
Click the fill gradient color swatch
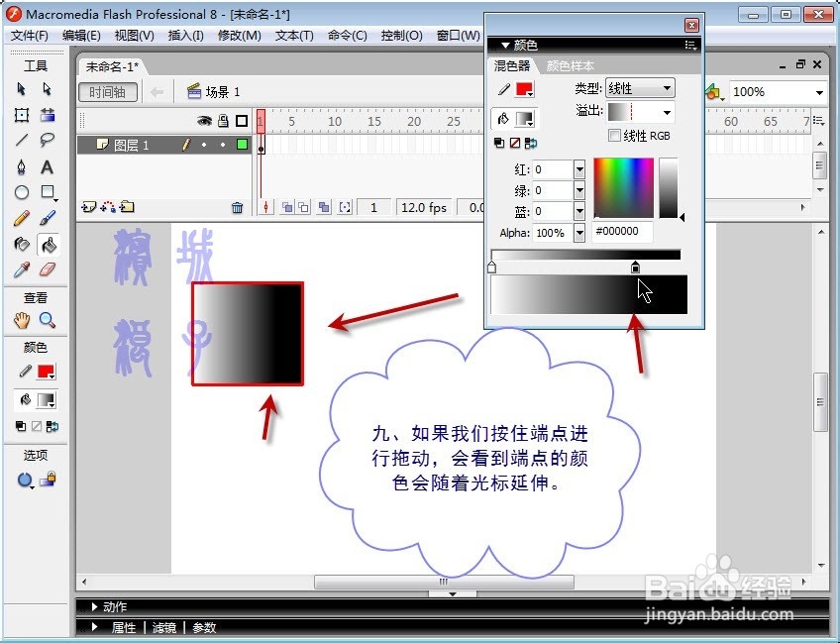pyautogui.click(x=524, y=116)
